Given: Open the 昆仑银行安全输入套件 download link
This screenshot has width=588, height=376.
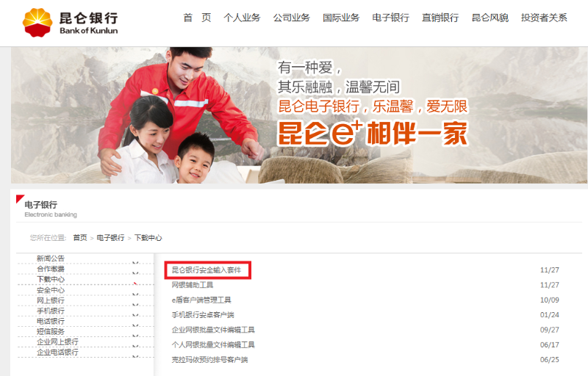Looking at the screenshot, I should [207, 270].
